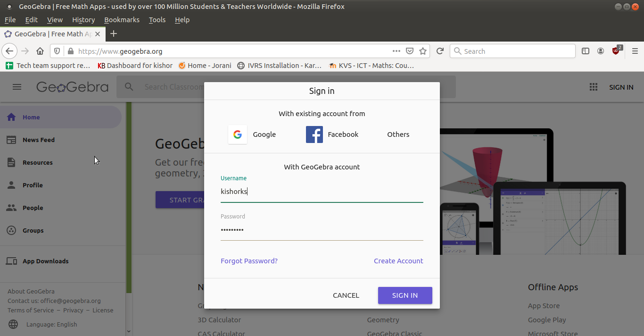This screenshot has width=644, height=336.
Task: Click CANCEL in sign-in dialog
Action: [x=346, y=295]
